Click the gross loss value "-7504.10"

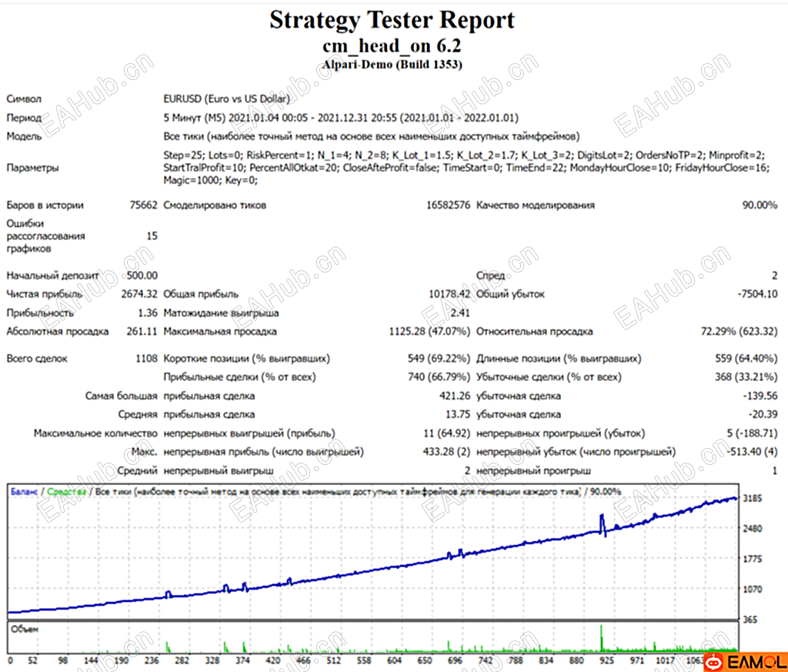tap(757, 294)
